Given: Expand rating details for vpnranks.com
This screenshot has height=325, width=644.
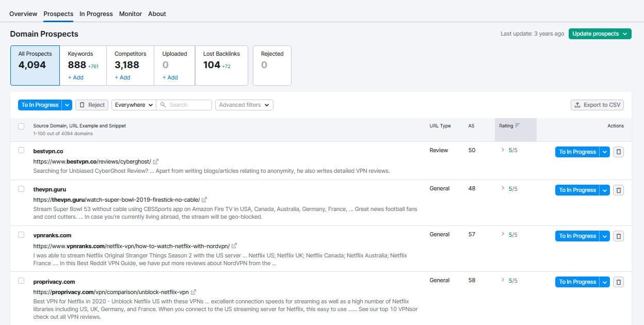Looking at the screenshot, I should point(503,234).
